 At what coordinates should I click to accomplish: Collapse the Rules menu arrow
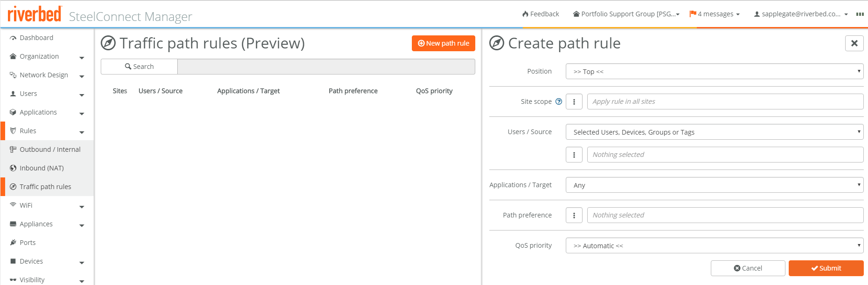tap(82, 133)
